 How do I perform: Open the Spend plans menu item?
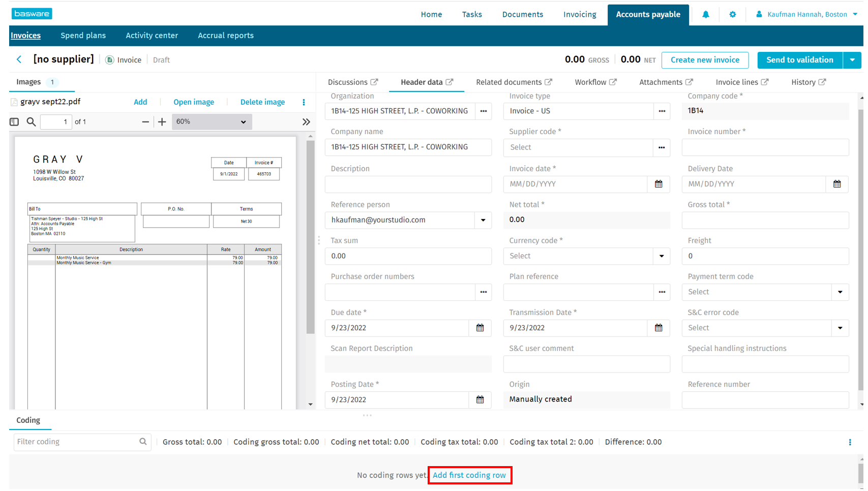point(83,36)
